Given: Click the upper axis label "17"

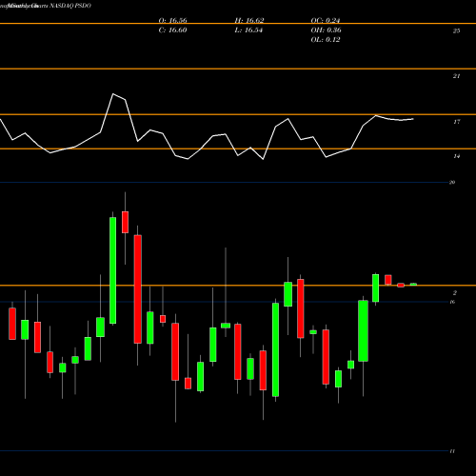Looking at the screenshot, I should [x=456, y=122].
